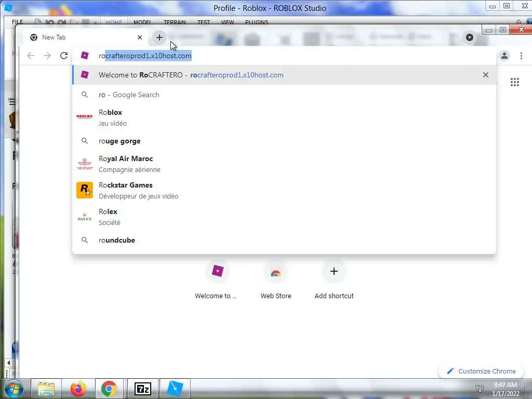Click the Rockstar Games logo icon
This screenshot has height=399, width=532.
pyautogui.click(x=85, y=190)
